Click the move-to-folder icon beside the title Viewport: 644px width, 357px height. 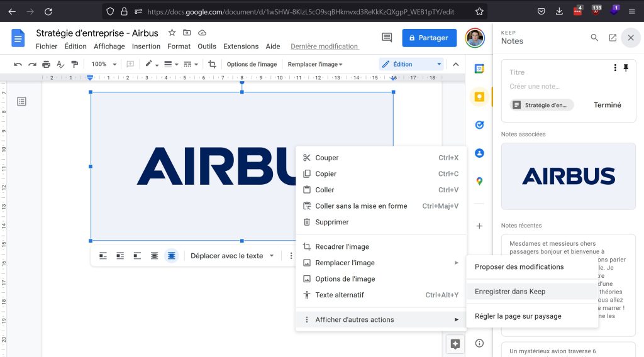[x=187, y=33]
